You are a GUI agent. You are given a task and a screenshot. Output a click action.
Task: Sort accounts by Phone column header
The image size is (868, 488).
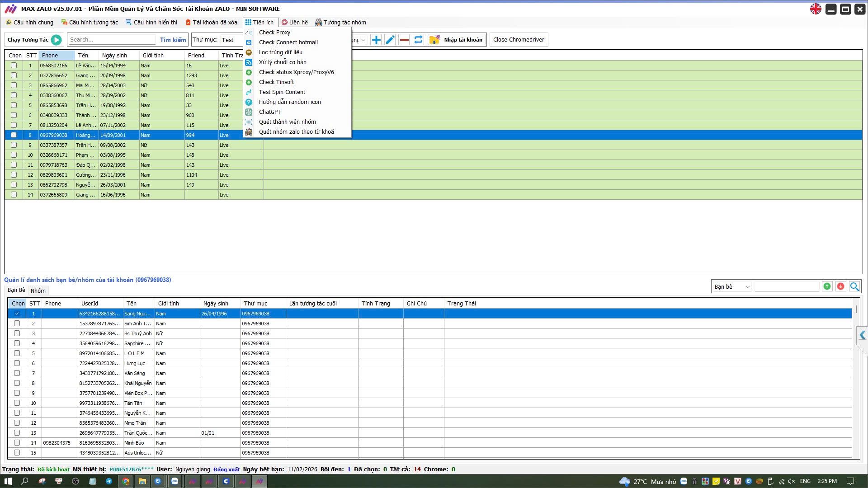point(57,55)
